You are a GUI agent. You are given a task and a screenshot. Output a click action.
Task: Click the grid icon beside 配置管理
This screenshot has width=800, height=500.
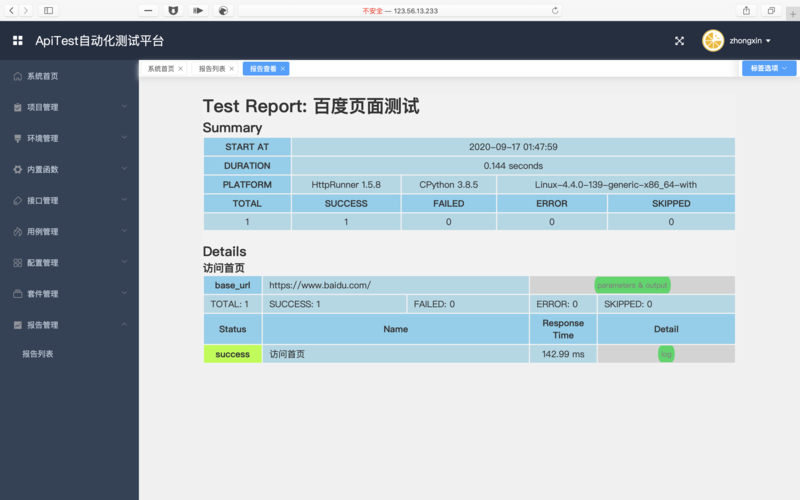click(x=17, y=263)
